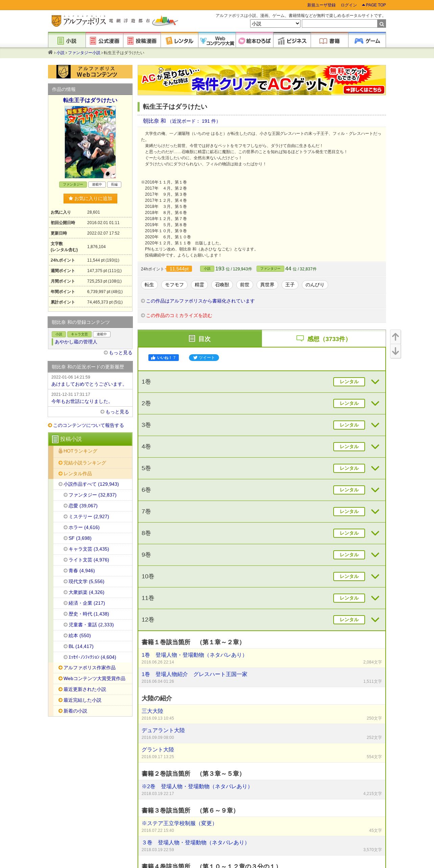The image size is (434, 868).
Task: Click レンタル button for 10巻
Action: [x=349, y=576]
